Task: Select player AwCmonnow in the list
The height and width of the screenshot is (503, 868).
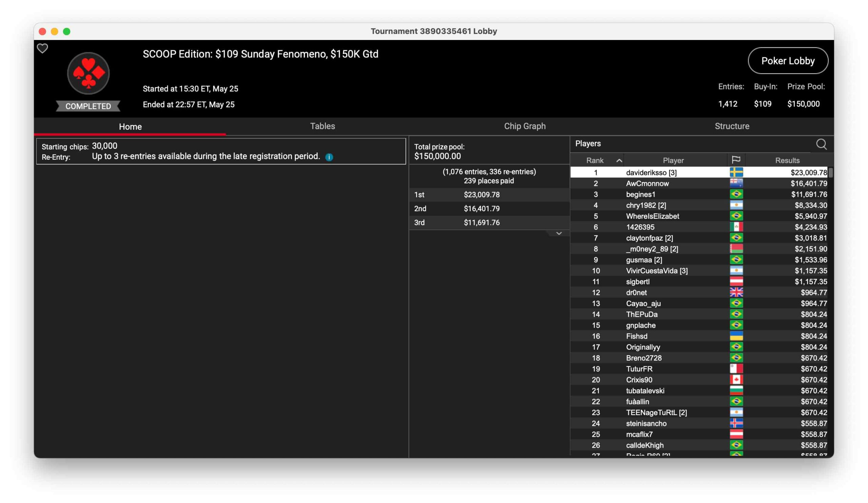Action: [x=647, y=183]
